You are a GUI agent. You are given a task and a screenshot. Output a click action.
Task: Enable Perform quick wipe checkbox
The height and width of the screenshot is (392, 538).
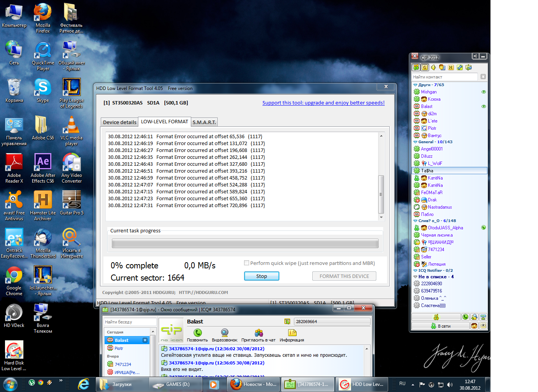247,263
